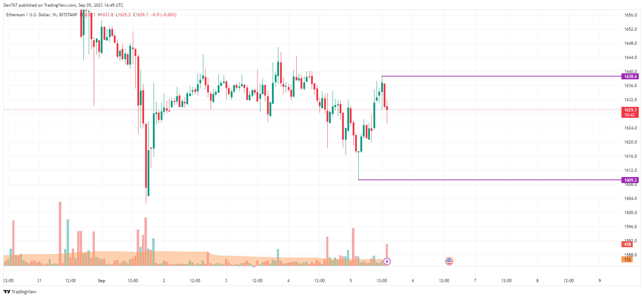Click the orange 132 volume average label
The height and width of the screenshot is (298, 644).
(x=627, y=260)
